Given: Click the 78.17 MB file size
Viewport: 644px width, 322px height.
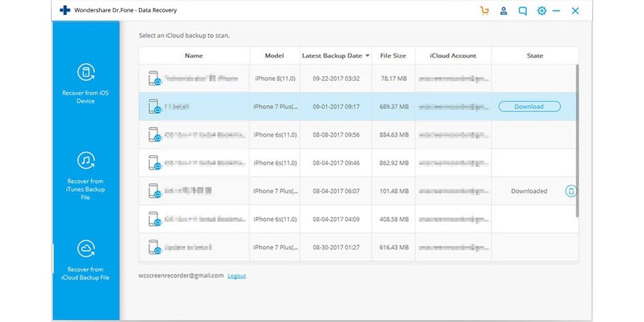Looking at the screenshot, I should tap(393, 78).
